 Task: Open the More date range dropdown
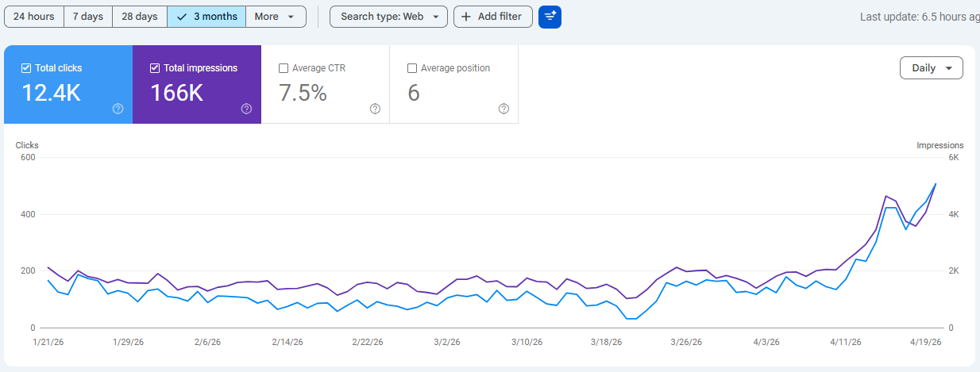tap(275, 17)
